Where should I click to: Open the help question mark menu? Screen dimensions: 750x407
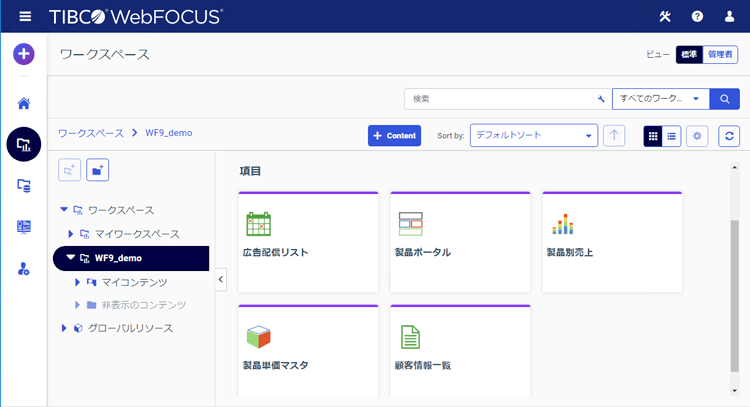(x=697, y=16)
